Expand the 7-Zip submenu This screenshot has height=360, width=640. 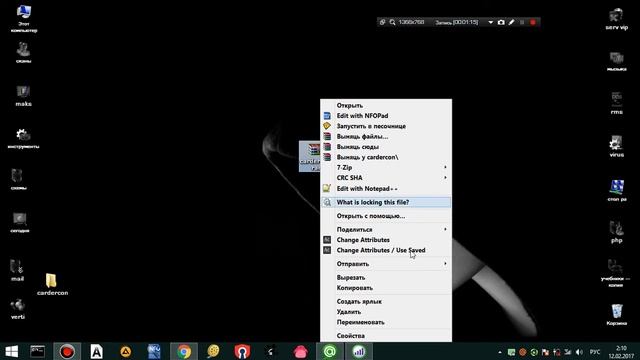tap(386, 167)
